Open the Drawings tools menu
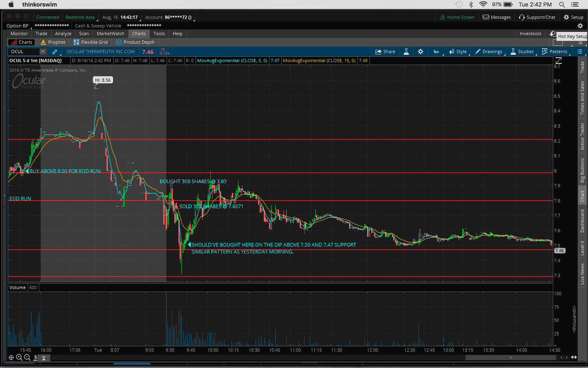 click(x=489, y=52)
